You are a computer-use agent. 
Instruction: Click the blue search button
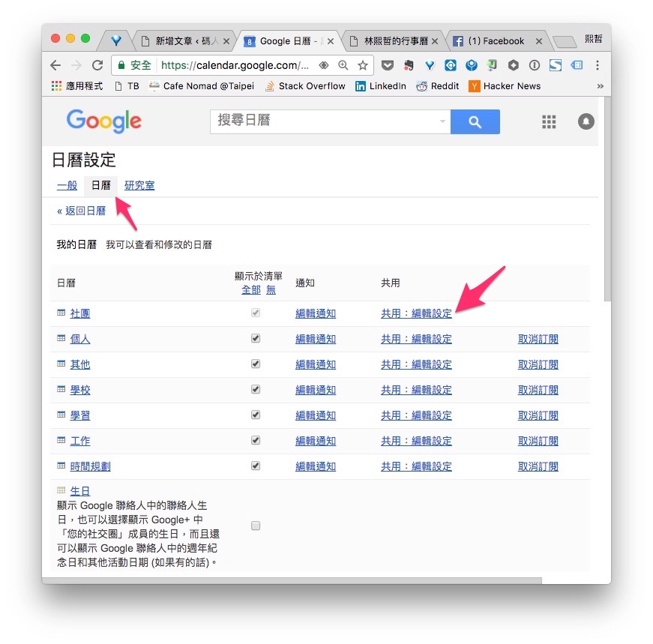475,121
